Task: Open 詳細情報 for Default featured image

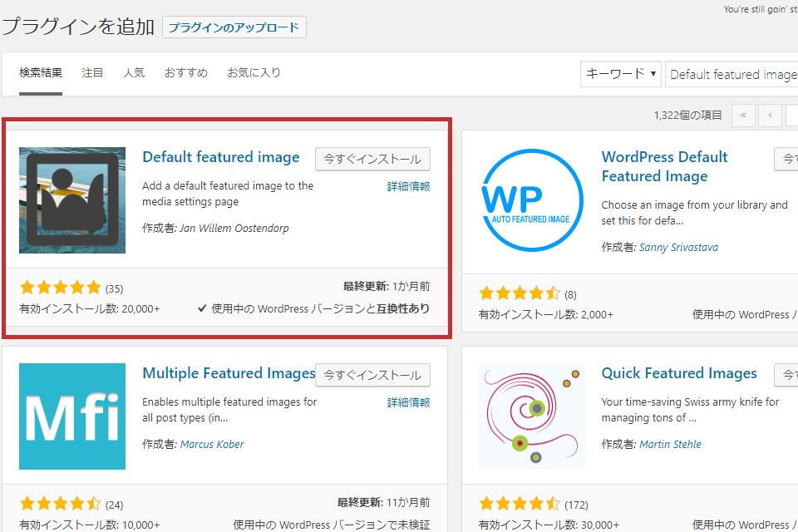Action: [x=408, y=186]
